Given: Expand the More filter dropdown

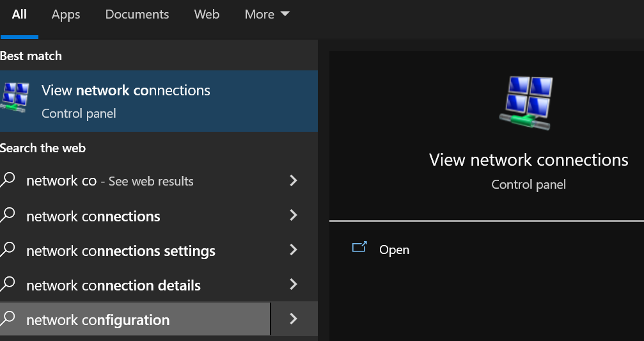Looking at the screenshot, I should coord(267,14).
